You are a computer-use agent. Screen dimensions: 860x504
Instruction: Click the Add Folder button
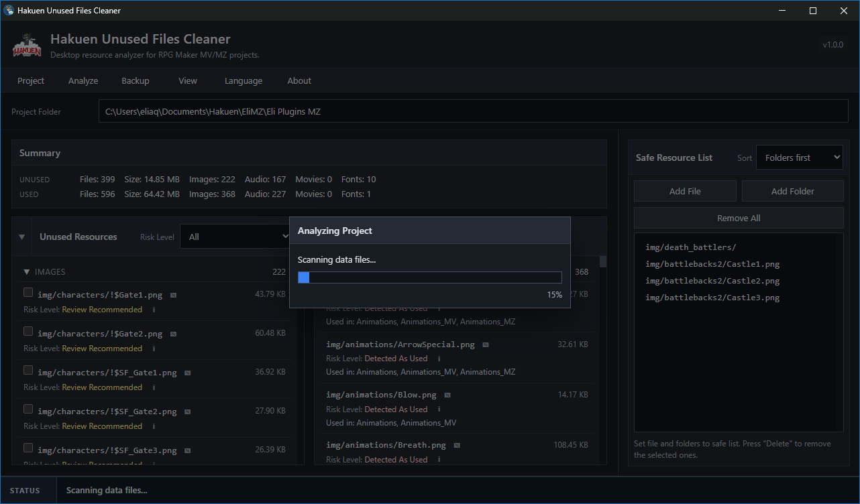793,191
